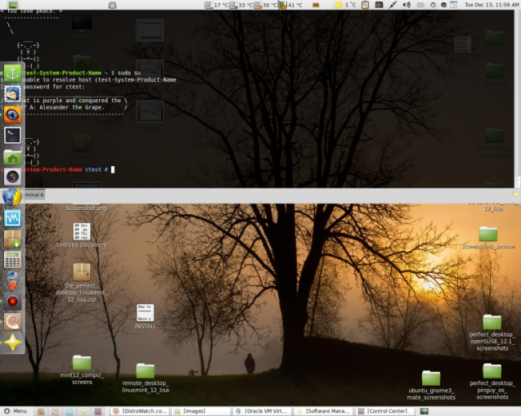
Task: Open the home folder from the dock
Action: [12, 156]
